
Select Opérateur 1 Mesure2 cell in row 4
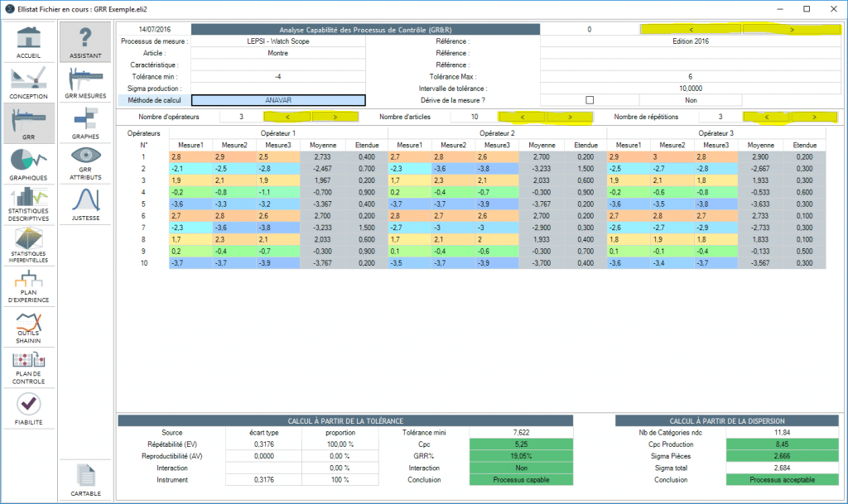click(x=234, y=192)
